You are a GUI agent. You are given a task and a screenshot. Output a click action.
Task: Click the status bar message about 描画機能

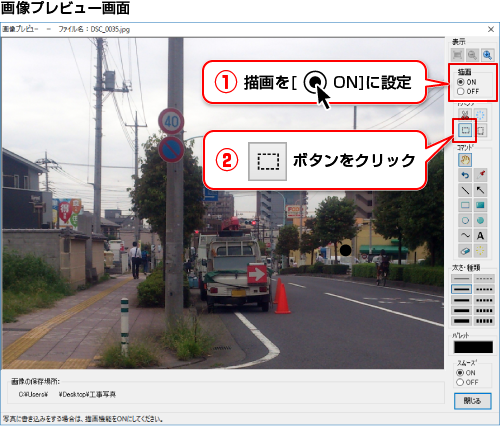83,419
